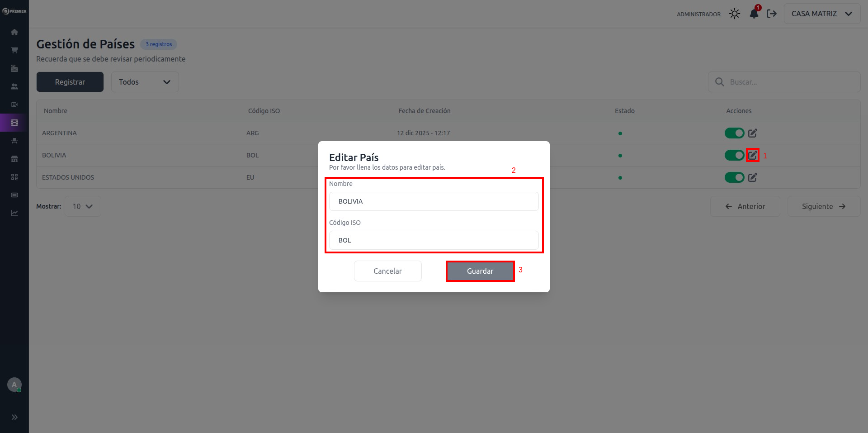Expand the Todos filter dropdown
This screenshot has width=868, height=433.
point(145,82)
